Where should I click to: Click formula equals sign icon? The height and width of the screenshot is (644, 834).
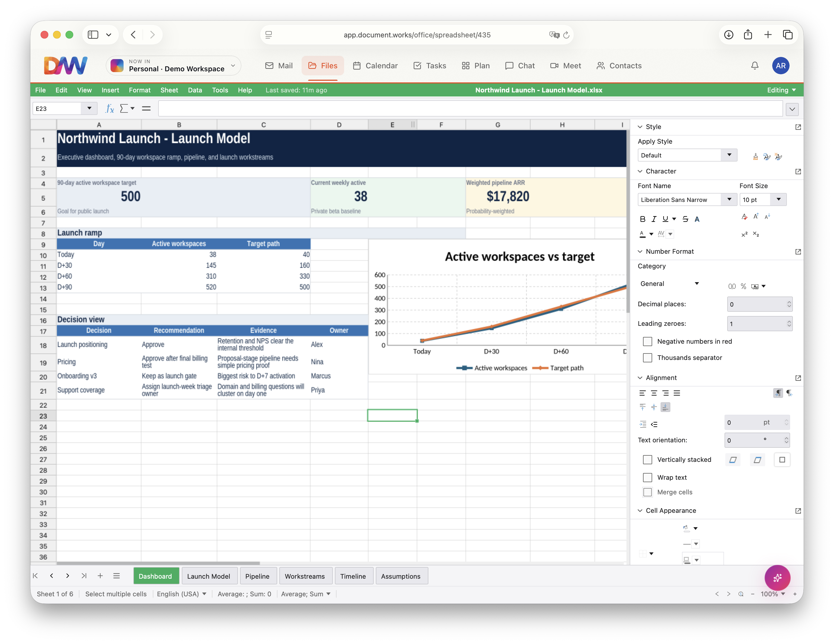pyautogui.click(x=146, y=108)
